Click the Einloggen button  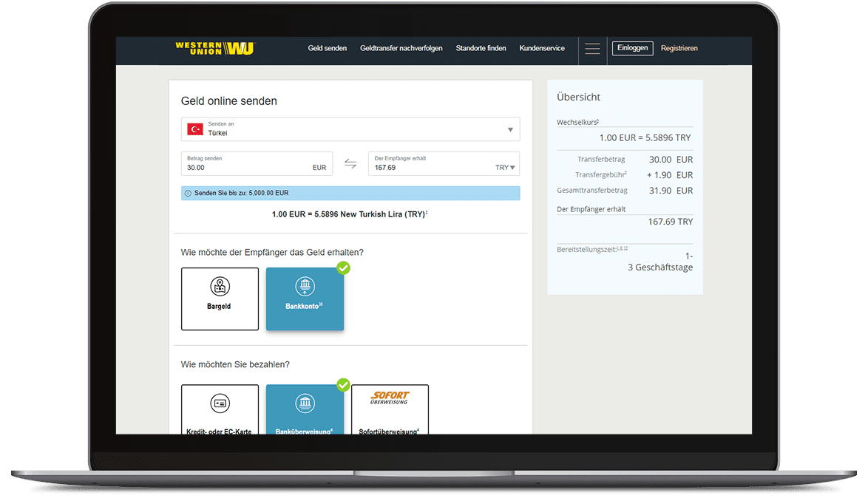632,48
